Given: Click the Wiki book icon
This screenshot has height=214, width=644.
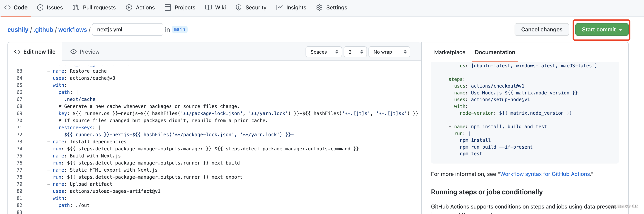Looking at the screenshot, I should coord(208,7).
